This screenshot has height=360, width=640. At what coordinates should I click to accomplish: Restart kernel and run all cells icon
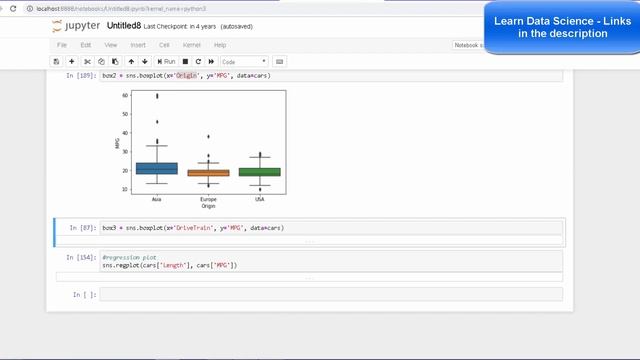211,62
